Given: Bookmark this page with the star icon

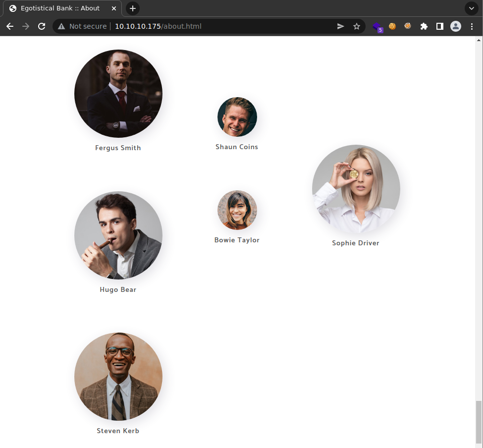Looking at the screenshot, I should (x=356, y=26).
